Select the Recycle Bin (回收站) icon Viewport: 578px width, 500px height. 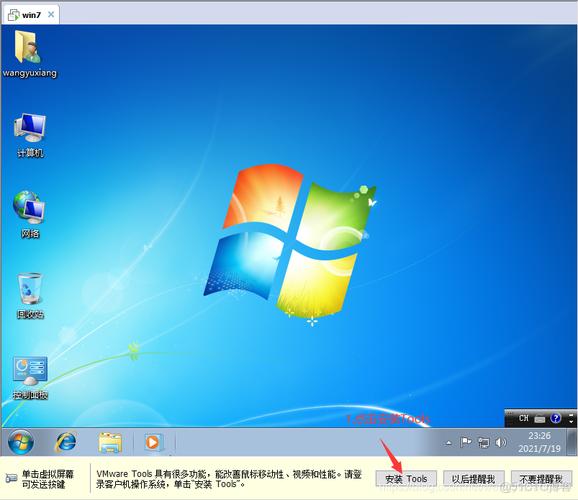(x=30, y=295)
